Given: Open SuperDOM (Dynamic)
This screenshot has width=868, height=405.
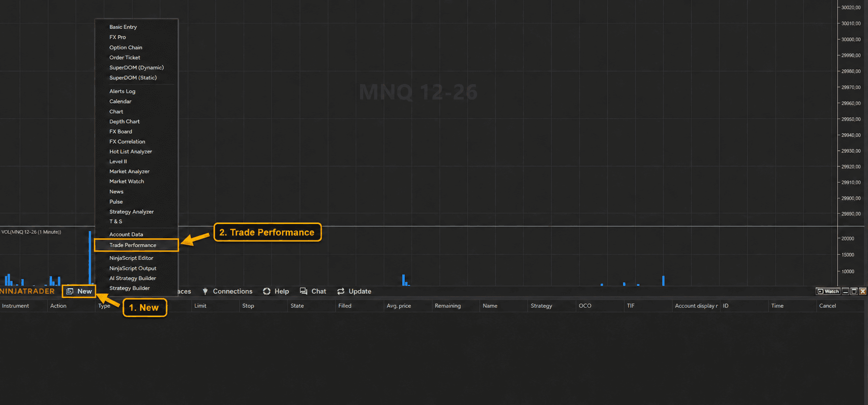Looking at the screenshot, I should pos(137,68).
